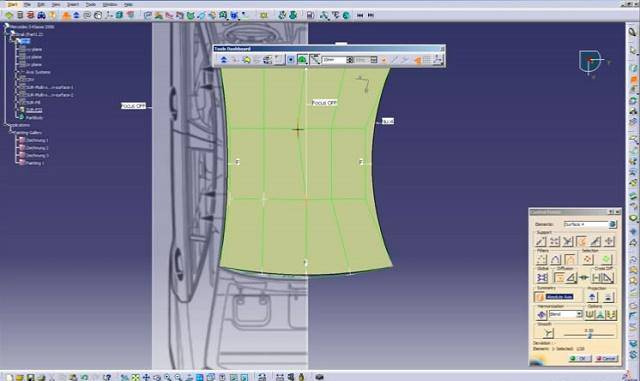Select the highlighted orange Support option
This screenshot has height=381, width=640.
582,241
